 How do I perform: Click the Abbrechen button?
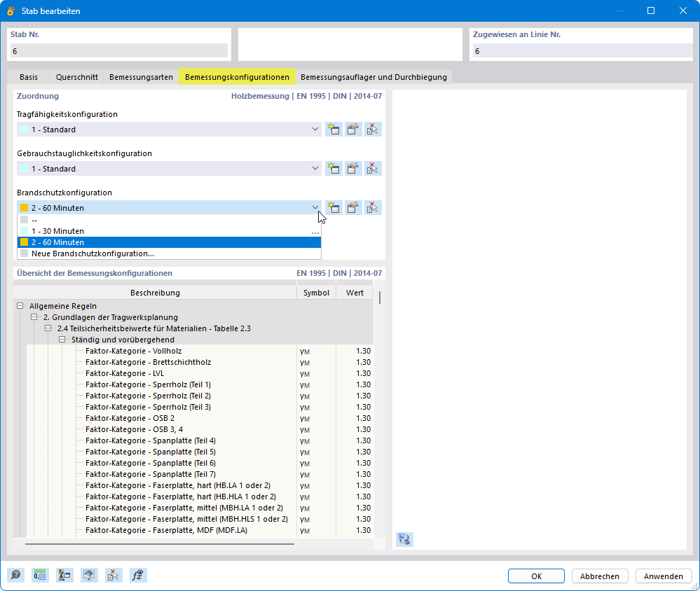600,576
